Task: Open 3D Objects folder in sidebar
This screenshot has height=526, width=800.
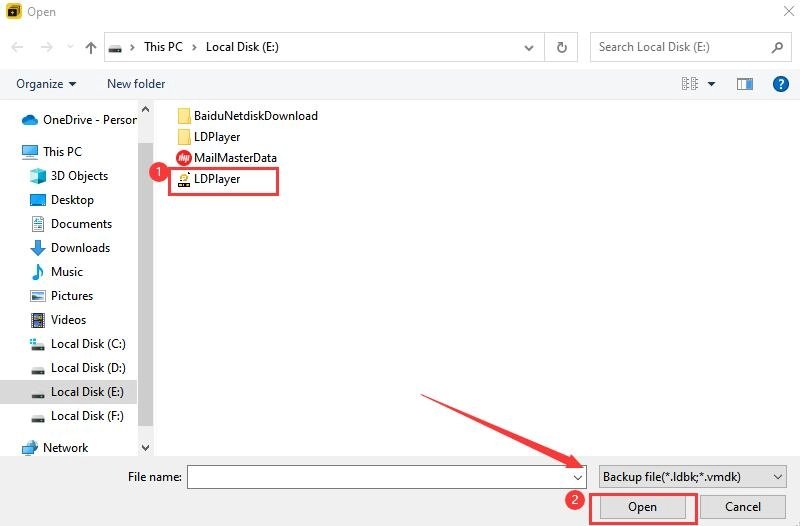Action: pyautogui.click(x=69, y=176)
